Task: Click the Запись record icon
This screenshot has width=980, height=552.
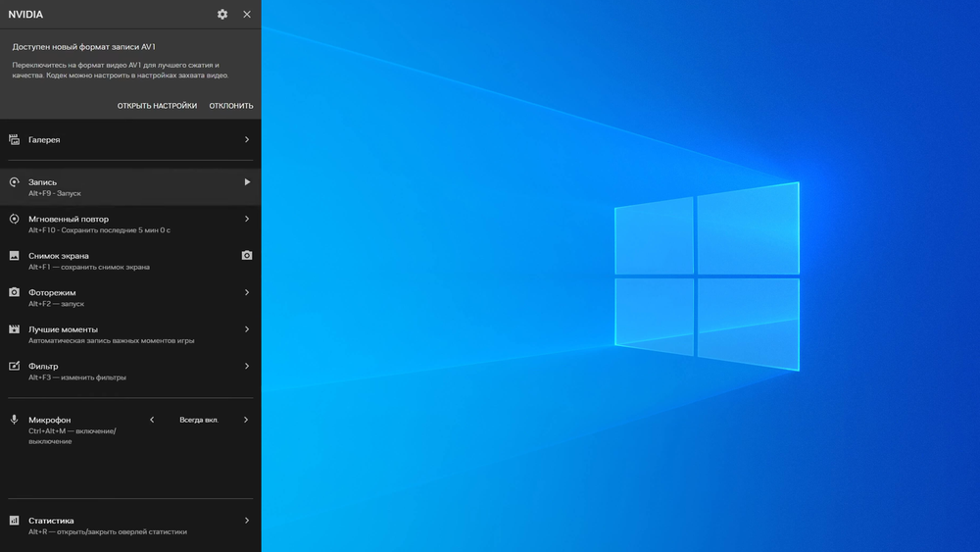Action: click(14, 182)
